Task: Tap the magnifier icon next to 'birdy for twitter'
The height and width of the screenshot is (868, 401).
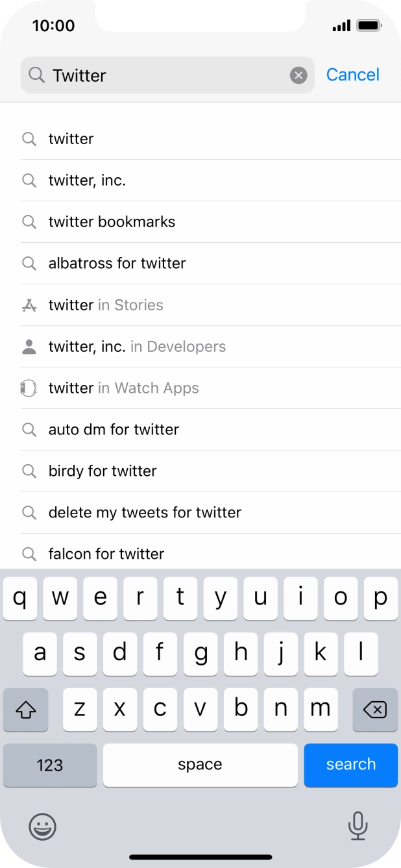Action: click(29, 471)
